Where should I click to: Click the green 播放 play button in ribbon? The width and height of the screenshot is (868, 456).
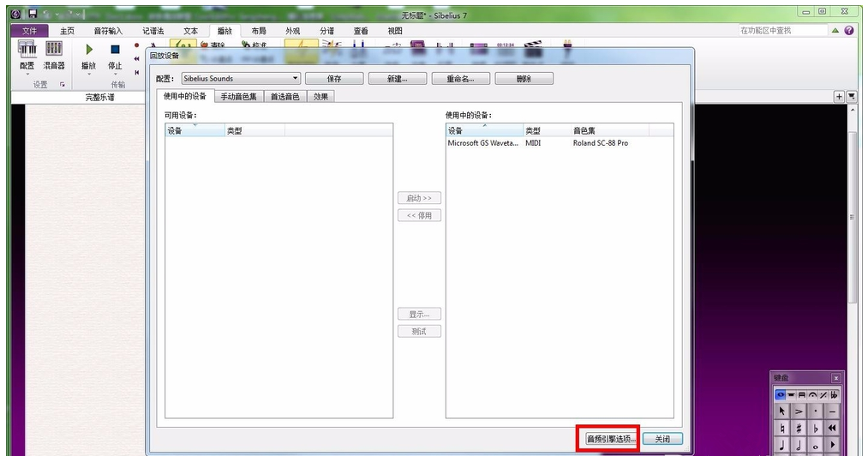[x=88, y=50]
